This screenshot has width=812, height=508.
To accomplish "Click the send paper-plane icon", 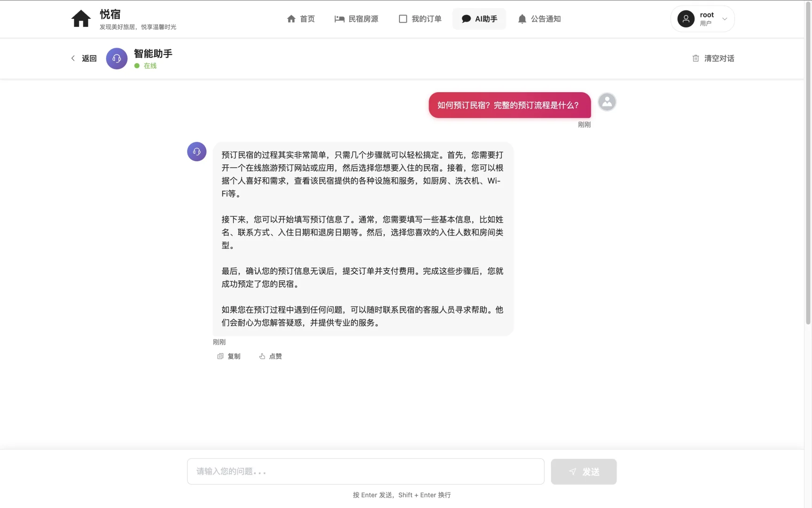I will (x=573, y=471).
